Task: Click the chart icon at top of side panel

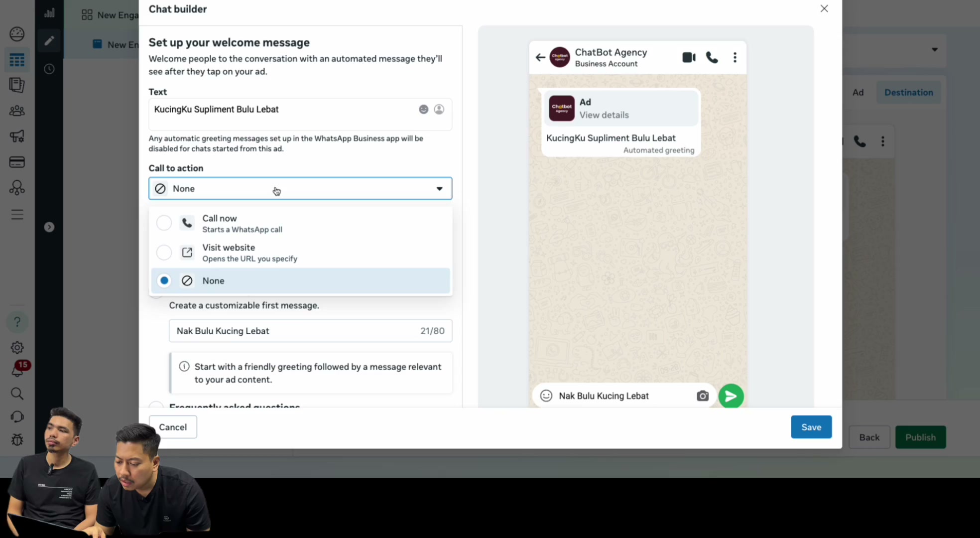Action: (x=49, y=12)
